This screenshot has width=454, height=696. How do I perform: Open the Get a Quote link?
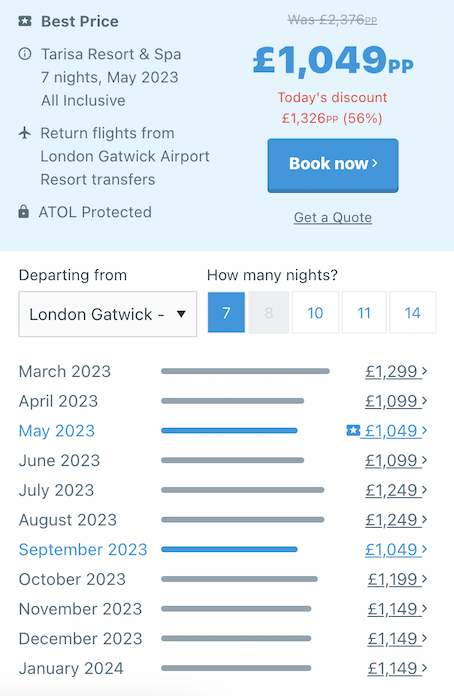[333, 218]
